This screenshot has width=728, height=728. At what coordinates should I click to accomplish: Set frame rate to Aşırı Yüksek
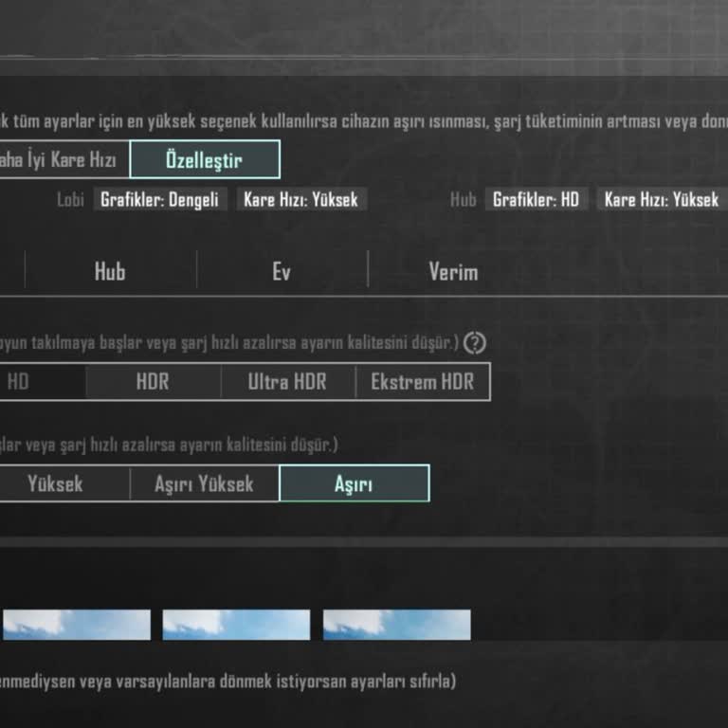[205, 483]
